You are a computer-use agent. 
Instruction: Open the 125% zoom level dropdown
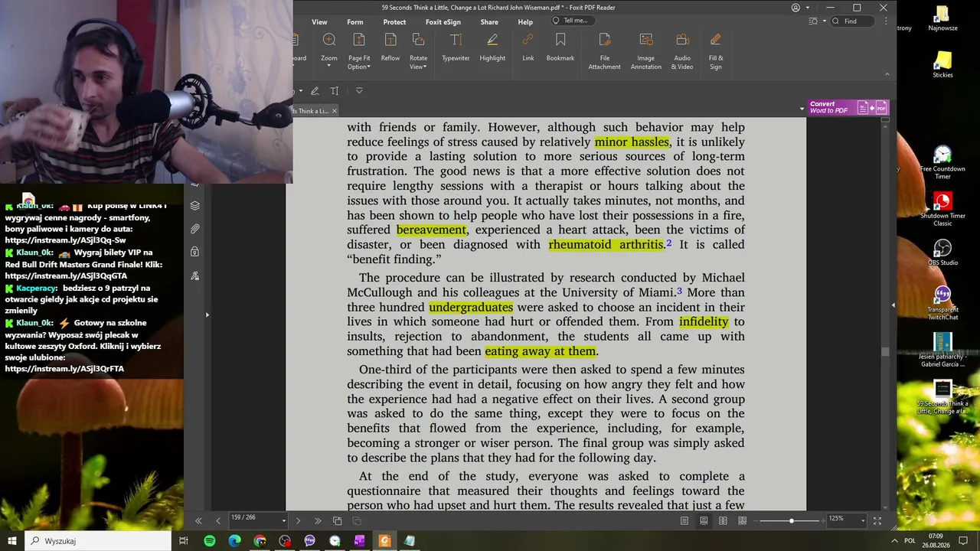[x=863, y=521]
